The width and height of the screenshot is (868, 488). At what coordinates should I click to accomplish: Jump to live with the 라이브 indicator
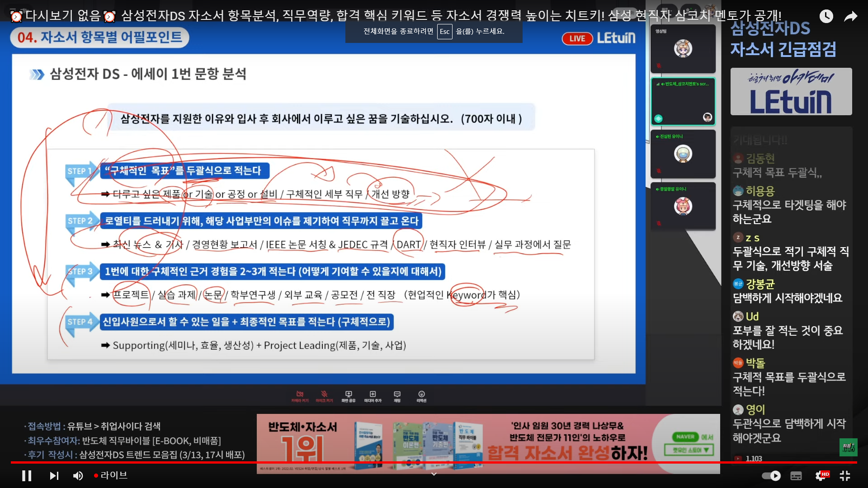click(111, 475)
